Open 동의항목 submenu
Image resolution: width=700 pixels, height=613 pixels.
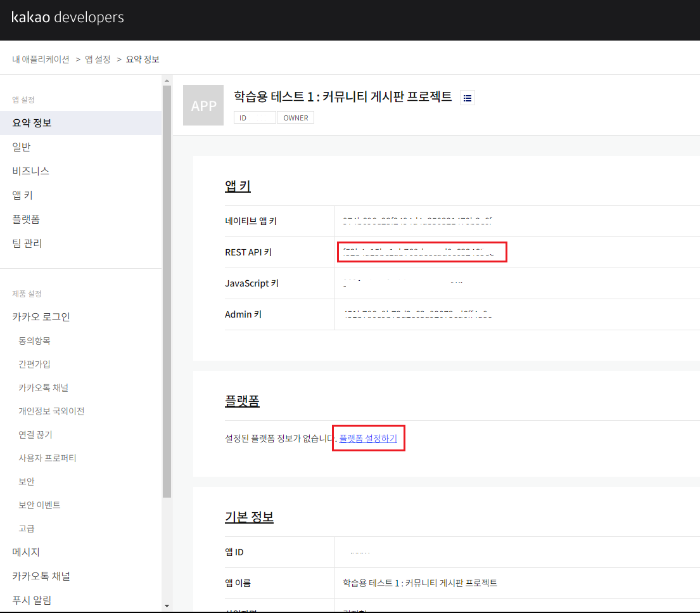(34, 340)
